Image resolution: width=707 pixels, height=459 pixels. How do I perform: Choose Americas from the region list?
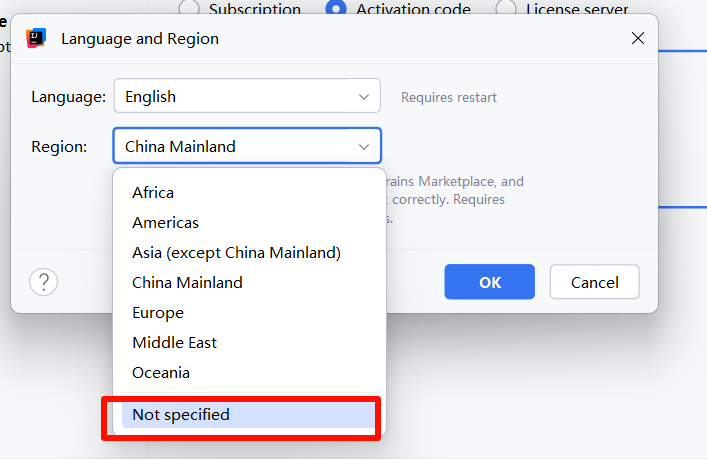click(165, 223)
